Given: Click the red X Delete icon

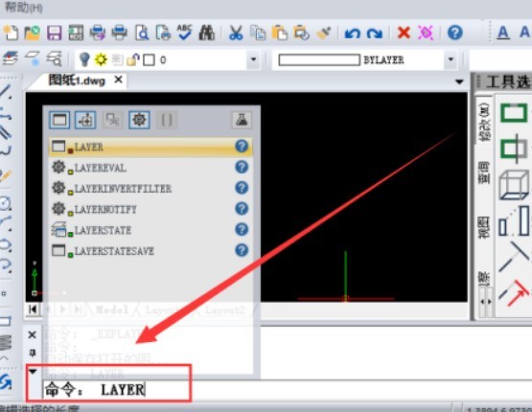Looking at the screenshot, I should pos(404,33).
